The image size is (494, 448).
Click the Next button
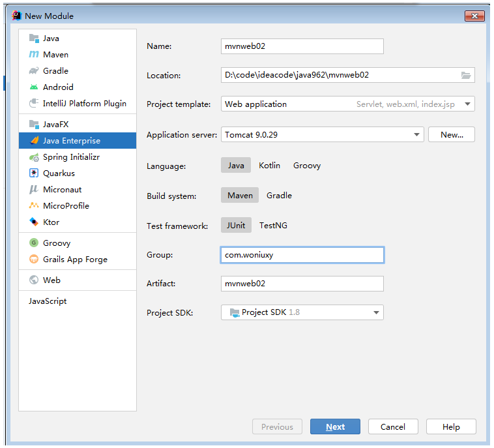[335, 426]
